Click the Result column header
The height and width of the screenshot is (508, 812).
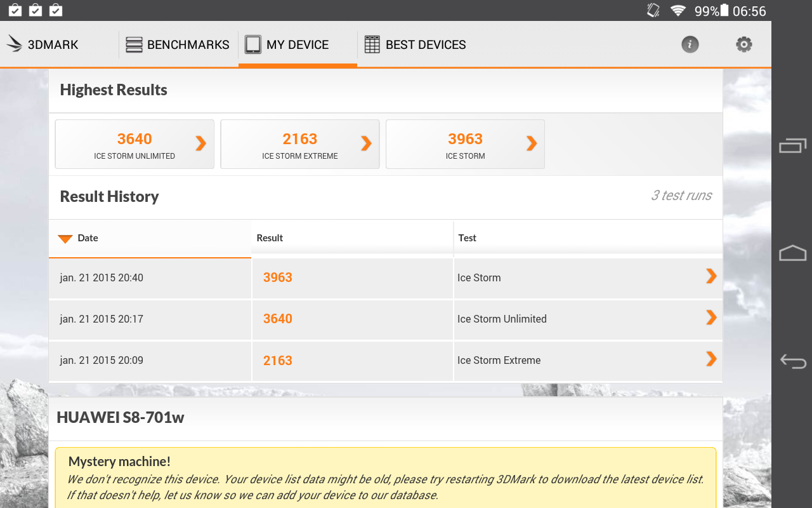point(270,238)
